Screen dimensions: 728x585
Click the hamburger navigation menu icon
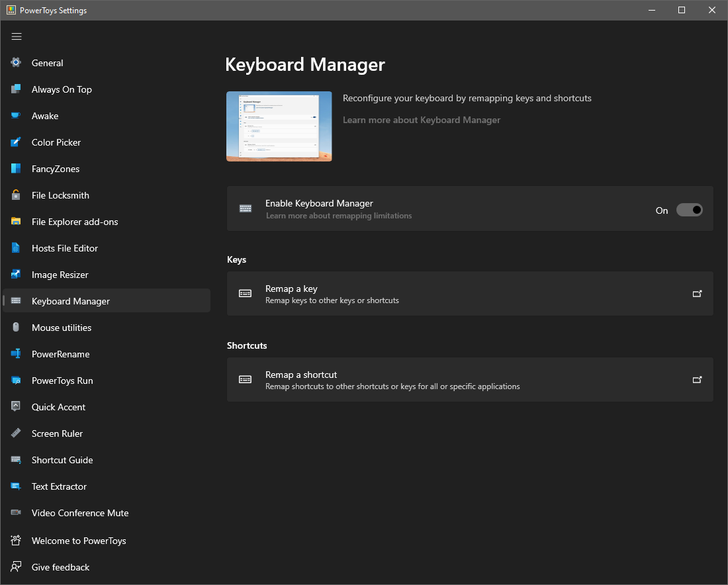pos(17,36)
